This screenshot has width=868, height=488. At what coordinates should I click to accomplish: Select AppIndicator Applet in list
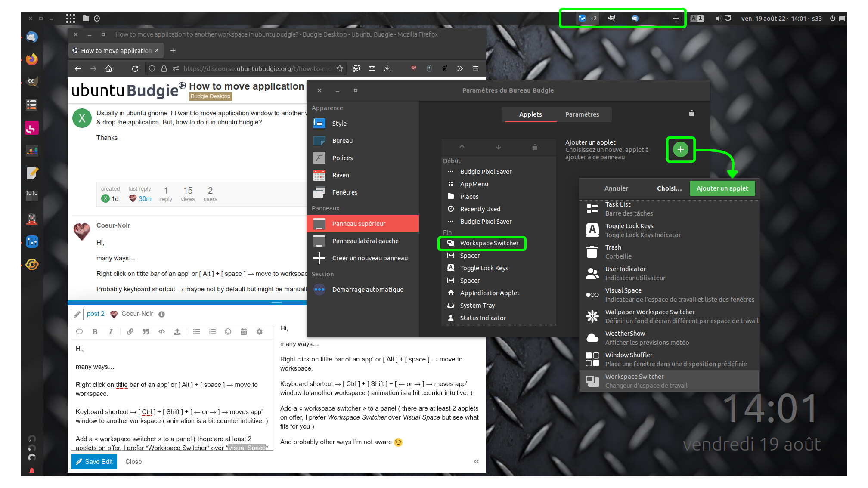[x=499, y=293]
